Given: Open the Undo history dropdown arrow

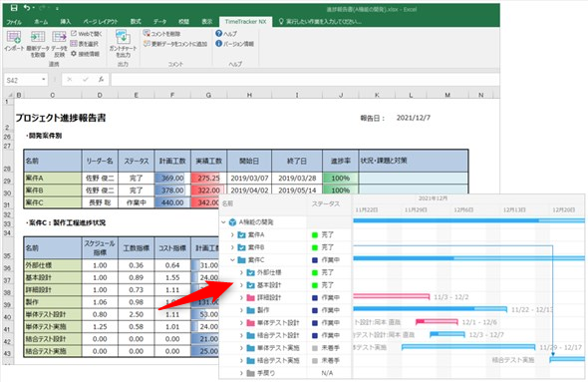Looking at the screenshot, I should pyautogui.click(x=34, y=8).
